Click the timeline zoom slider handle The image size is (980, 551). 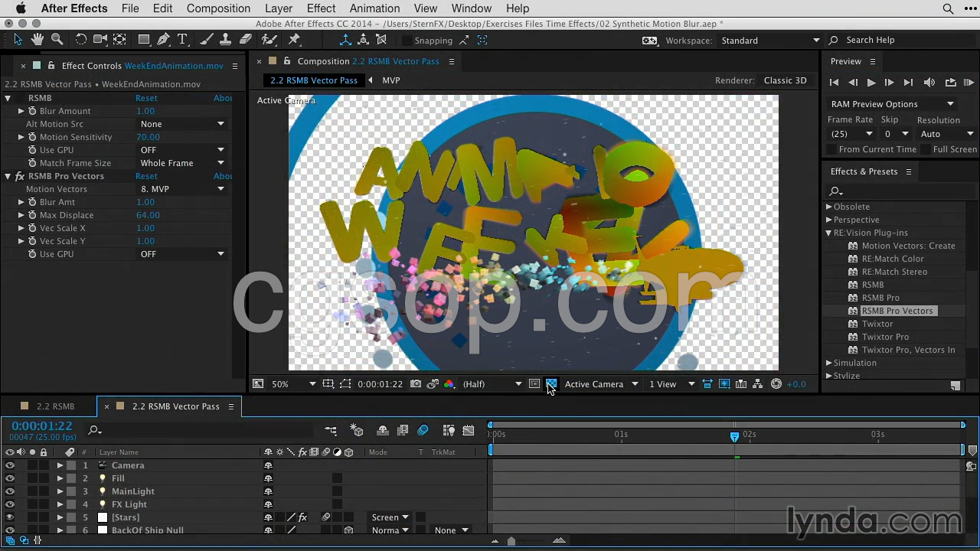(x=511, y=541)
